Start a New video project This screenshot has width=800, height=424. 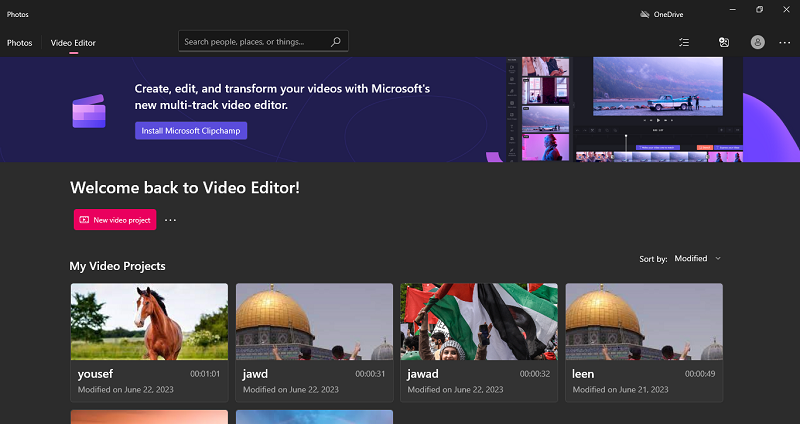click(x=115, y=220)
